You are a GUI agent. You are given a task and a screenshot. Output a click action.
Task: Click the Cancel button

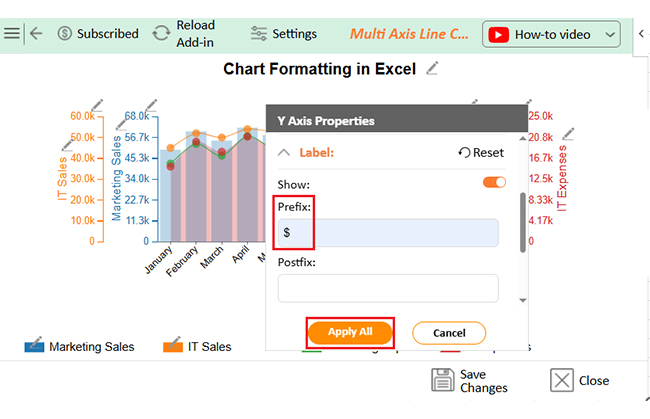coord(449,332)
